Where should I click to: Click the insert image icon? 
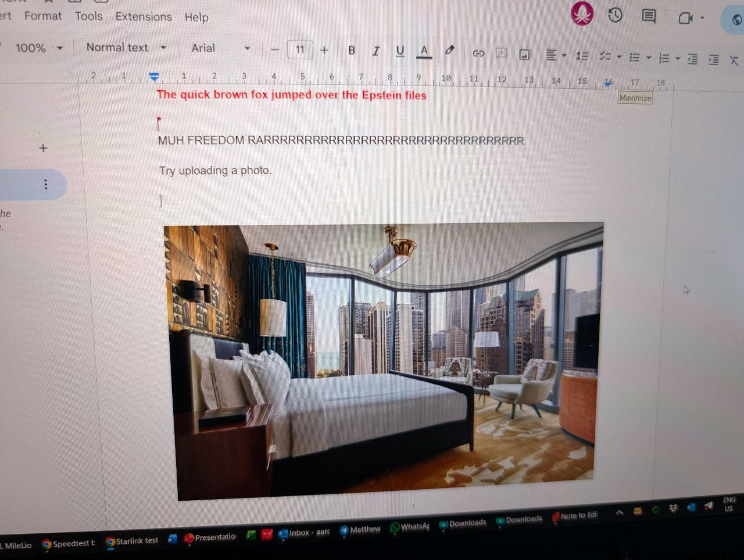524,55
